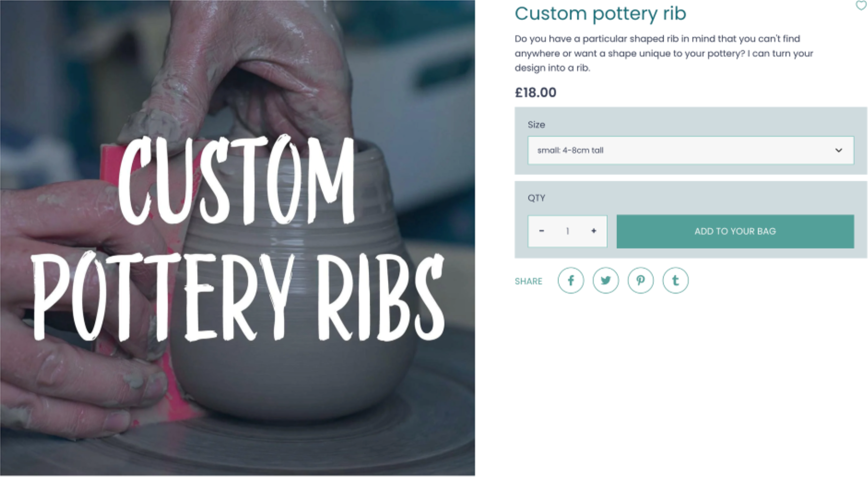Click the SHARE label
The height and width of the screenshot is (479, 868).
point(528,281)
